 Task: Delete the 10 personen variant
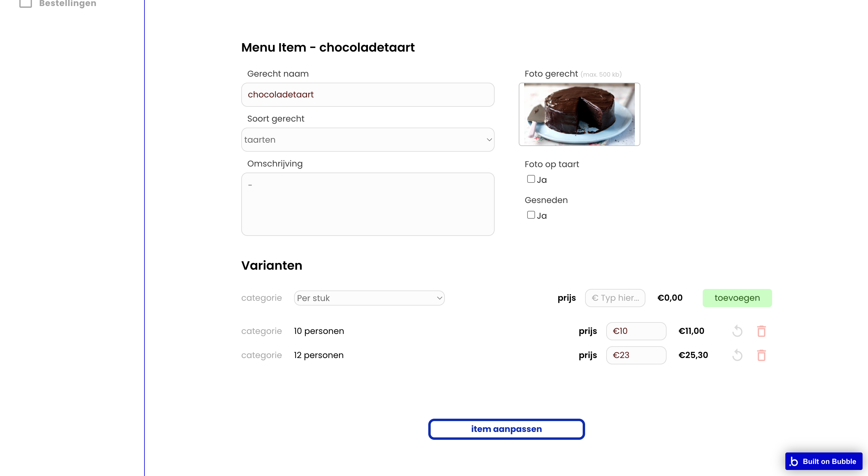pos(761,331)
